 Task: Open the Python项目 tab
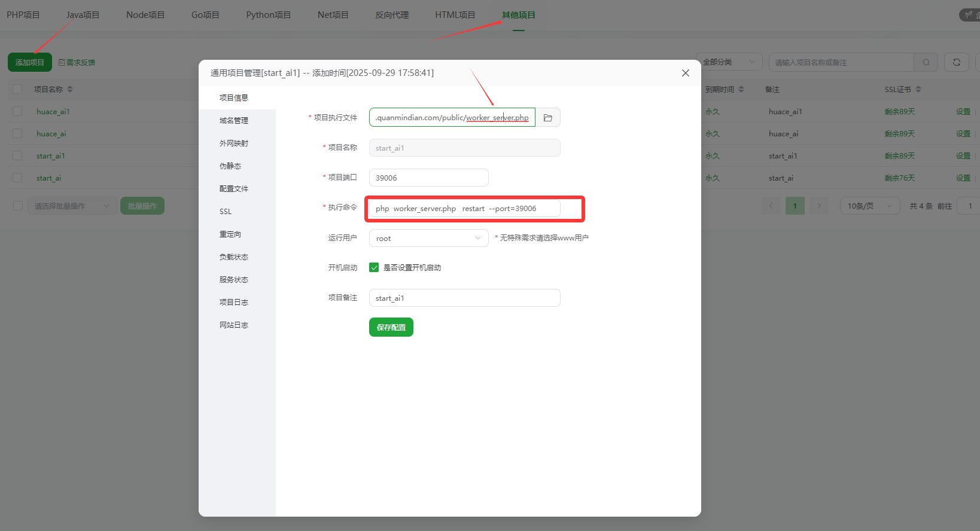point(268,15)
